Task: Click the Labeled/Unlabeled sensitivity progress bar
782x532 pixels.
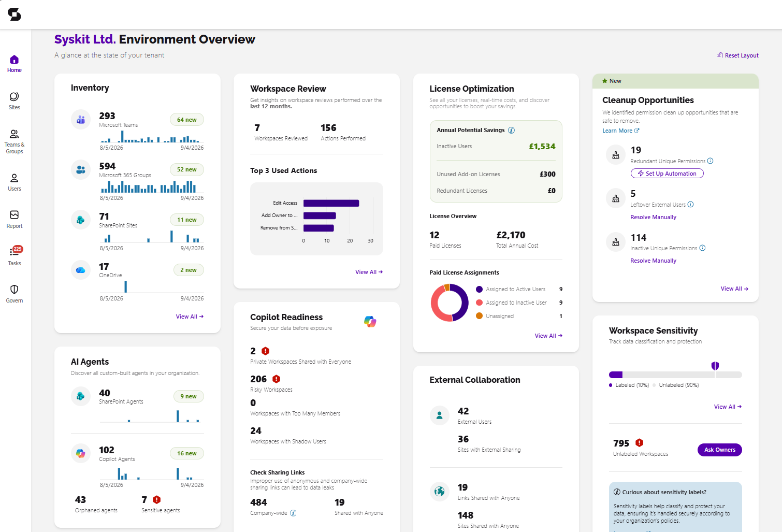Action: (x=675, y=375)
